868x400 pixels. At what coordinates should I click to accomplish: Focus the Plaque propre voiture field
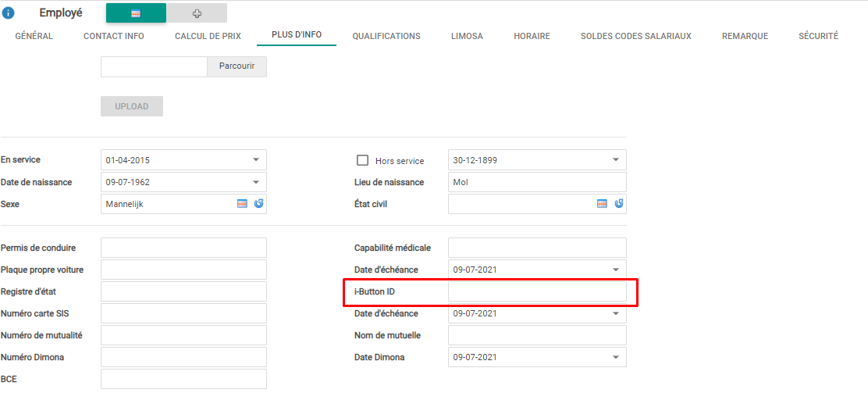coord(183,270)
